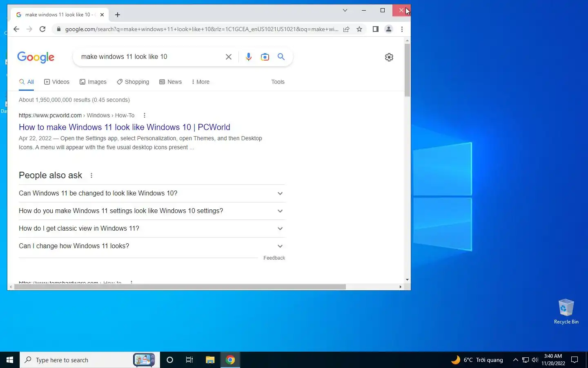The image size is (588, 368).
Task: Open the Windows Start menu
Action: pyautogui.click(x=10, y=360)
